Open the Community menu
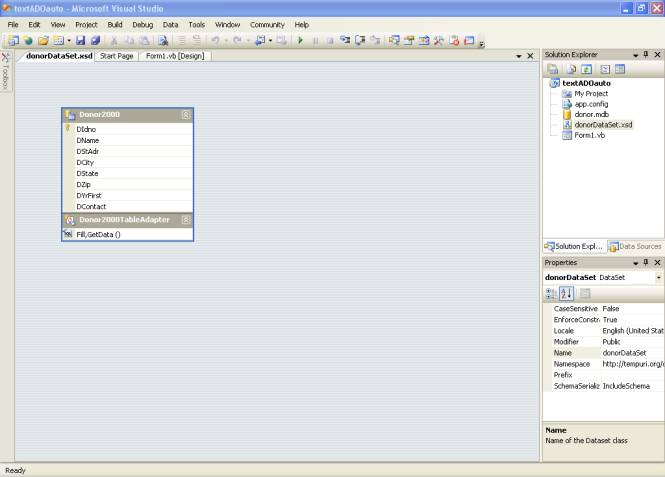Image resolution: width=665 pixels, height=477 pixels. tap(267, 25)
